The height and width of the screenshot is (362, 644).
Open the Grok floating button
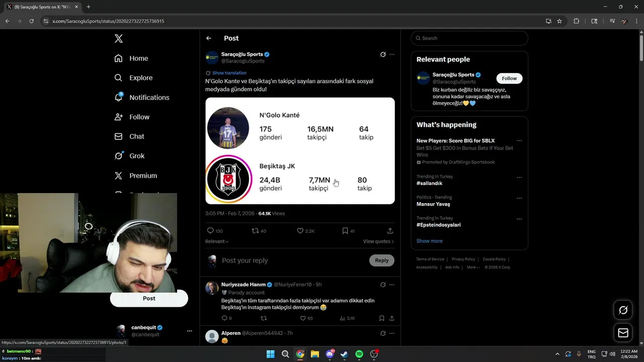tap(623, 310)
